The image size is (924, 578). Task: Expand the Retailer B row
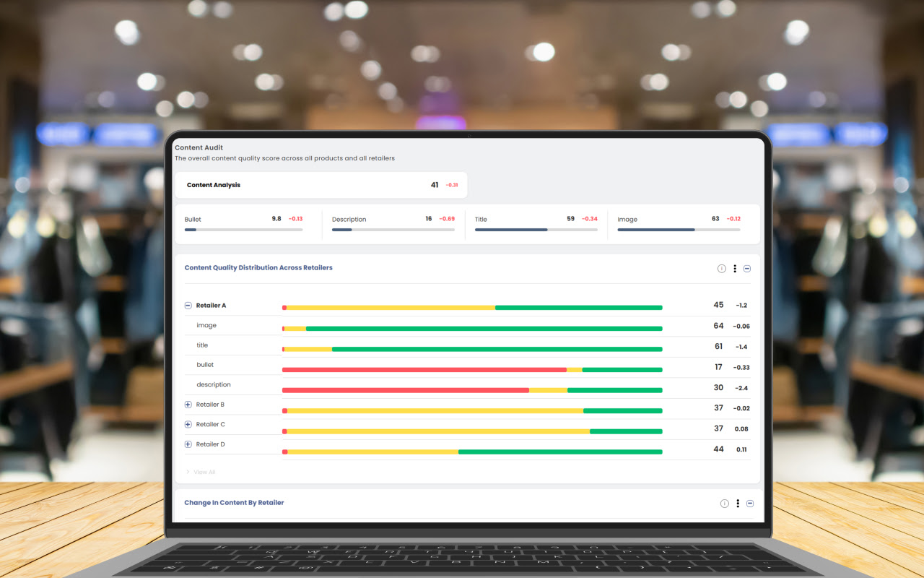(188, 405)
